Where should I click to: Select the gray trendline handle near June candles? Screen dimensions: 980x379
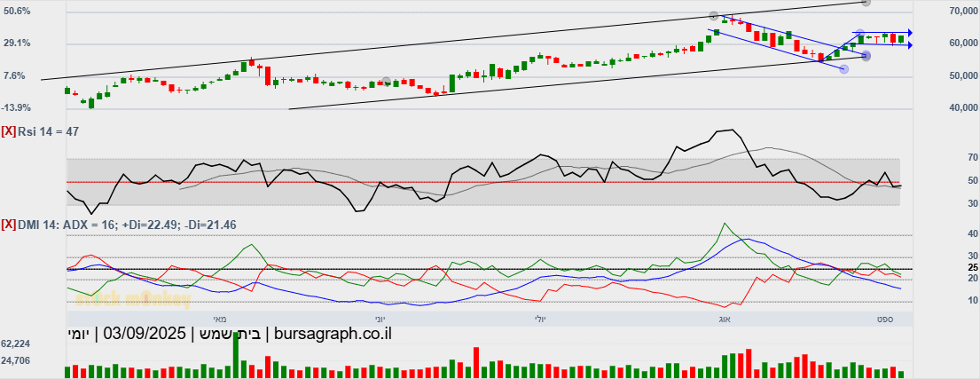click(x=387, y=82)
